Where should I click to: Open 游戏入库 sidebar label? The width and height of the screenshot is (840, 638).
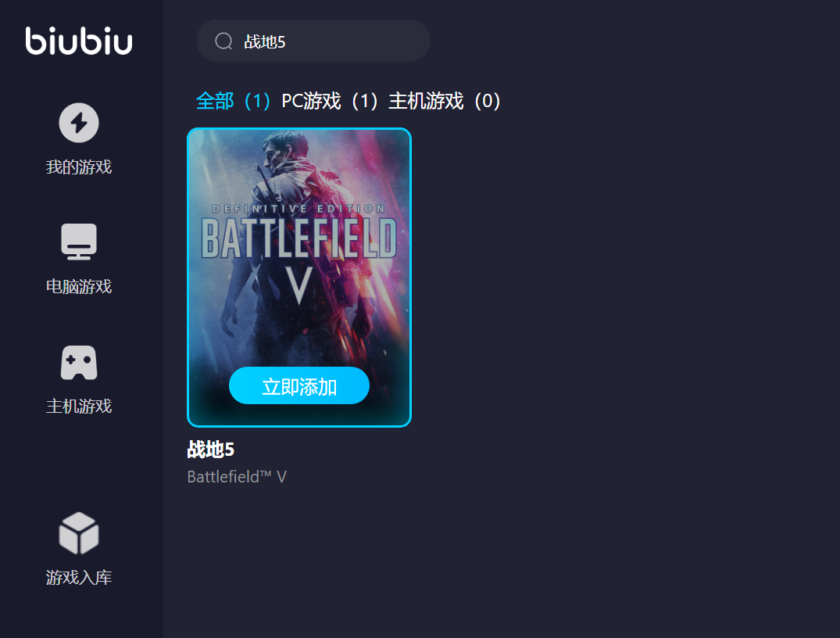click(x=79, y=578)
